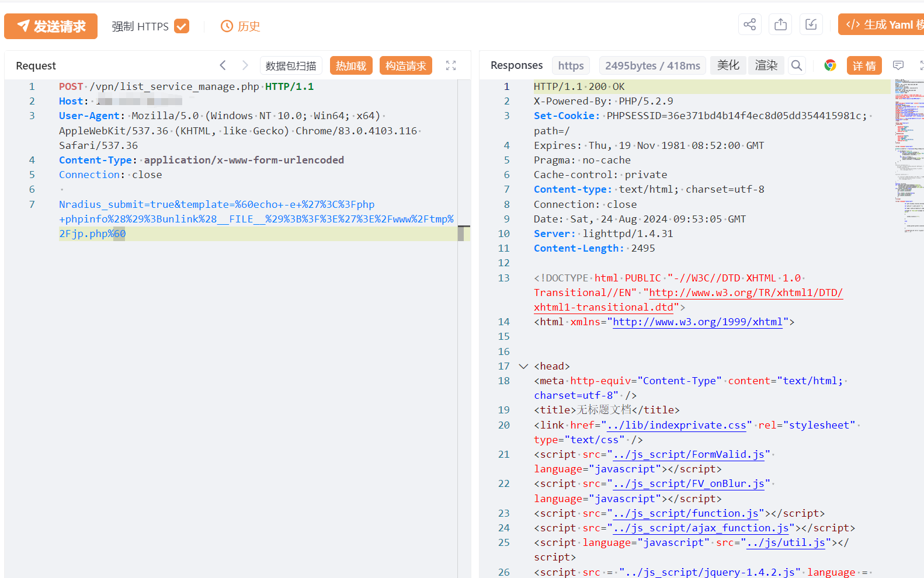
Task: Click the Connection: close request header
Action: coord(110,175)
